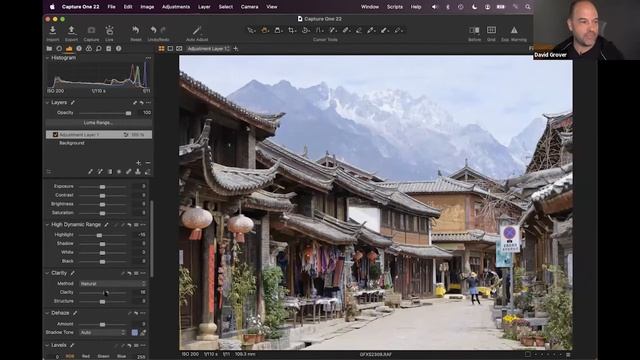
Task: Delete layer with minus button
Action: pyautogui.click(x=148, y=162)
